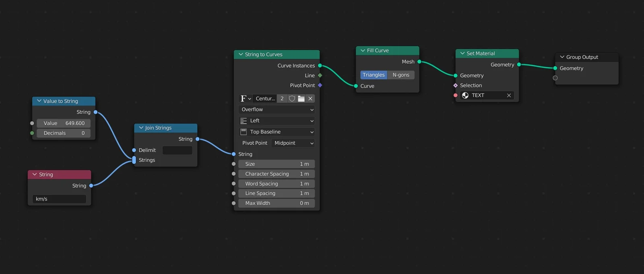Click the Decimals field showing 0

tap(64, 133)
